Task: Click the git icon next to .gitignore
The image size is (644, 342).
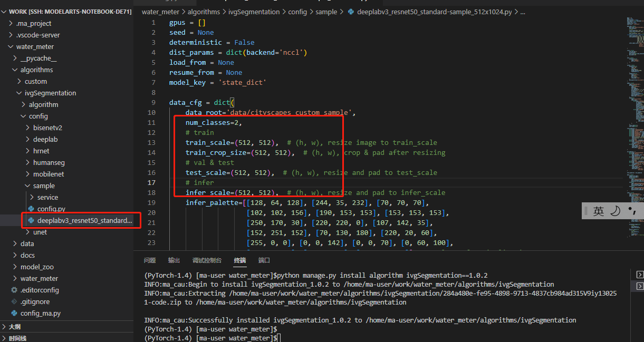Action: point(14,301)
